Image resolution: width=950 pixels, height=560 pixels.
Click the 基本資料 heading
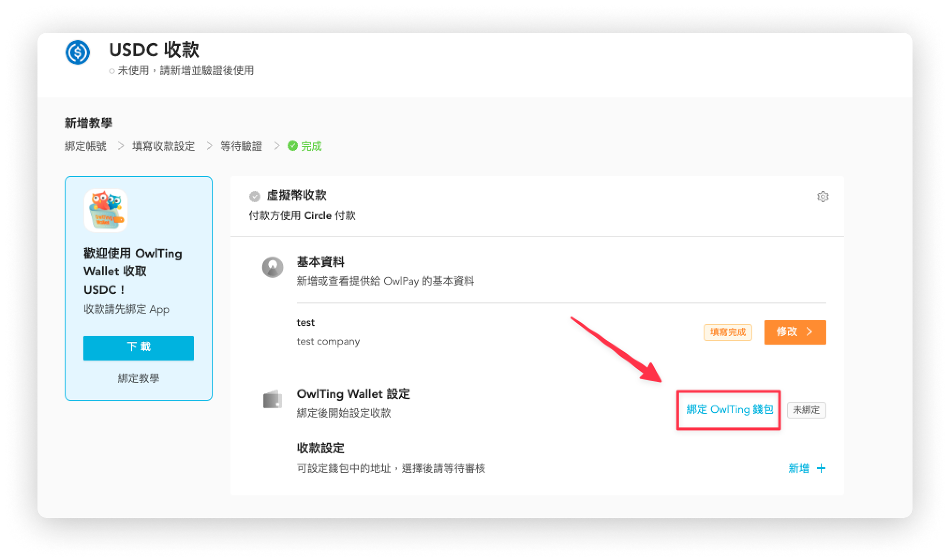[x=320, y=262]
